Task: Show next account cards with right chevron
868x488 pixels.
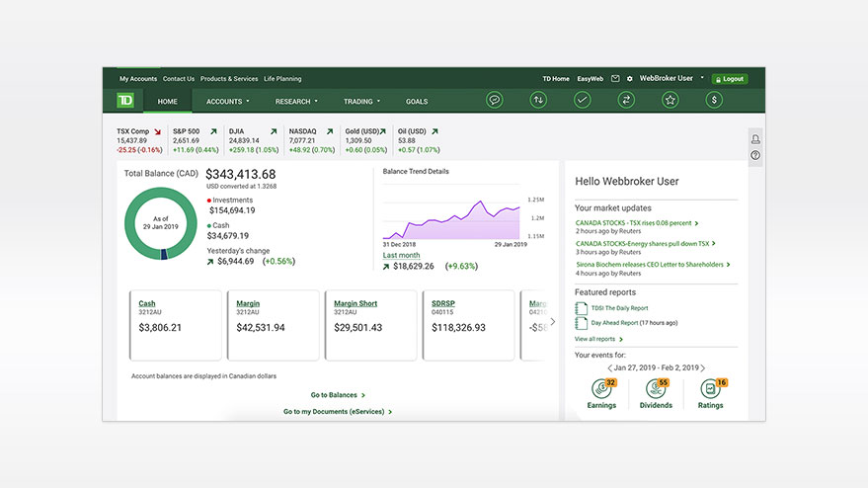Action: coord(552,322)
